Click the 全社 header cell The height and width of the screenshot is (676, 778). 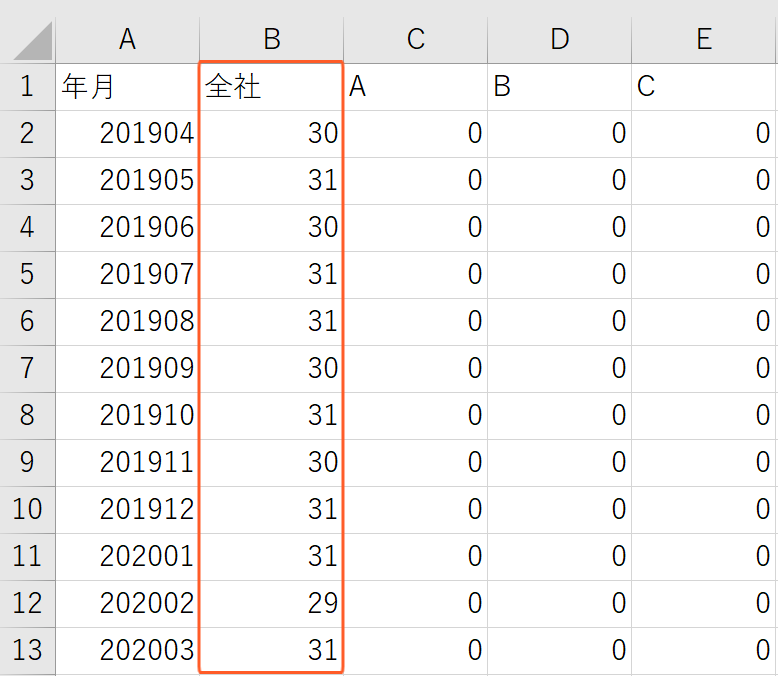pos(271,87)
